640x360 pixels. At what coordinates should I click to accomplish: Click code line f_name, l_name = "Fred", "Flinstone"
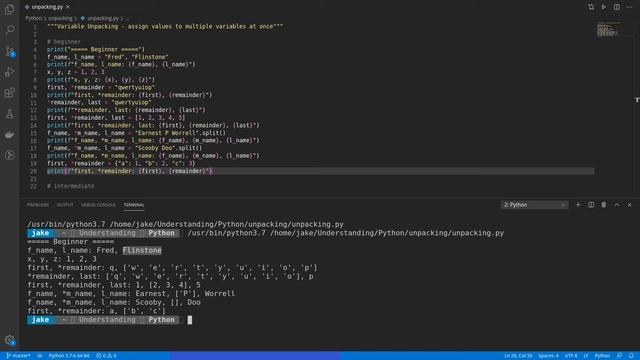107,57
